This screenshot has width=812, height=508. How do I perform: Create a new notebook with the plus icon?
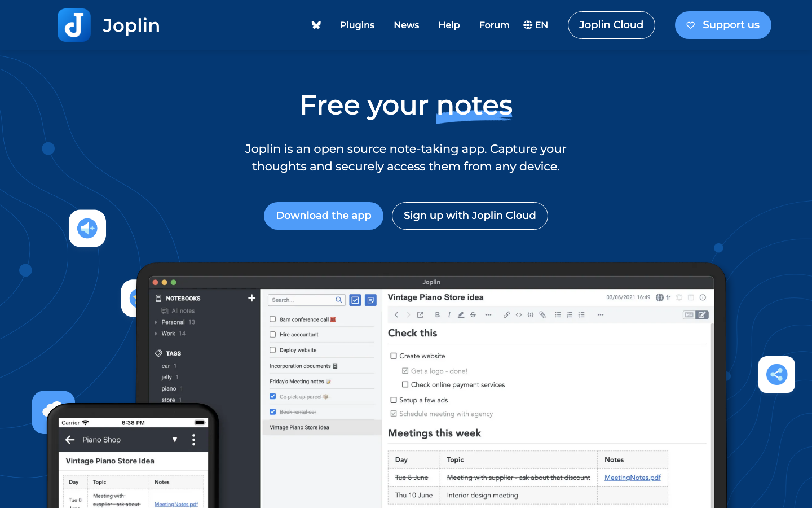[251, 298]
